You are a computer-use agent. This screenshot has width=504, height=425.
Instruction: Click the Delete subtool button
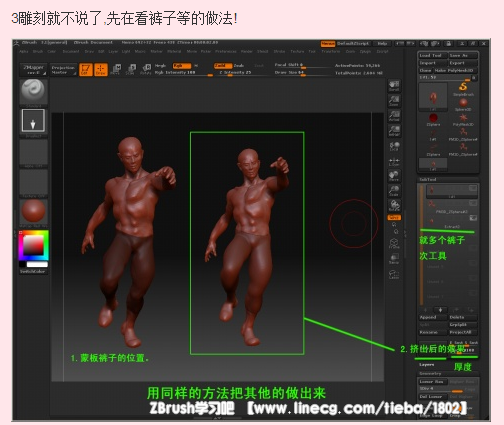pos(463,317)
